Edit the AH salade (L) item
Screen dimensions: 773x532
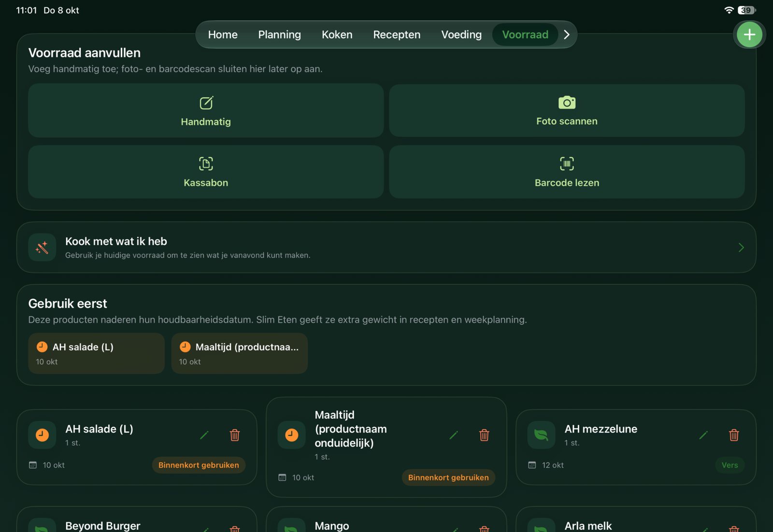[x=204, y=435]
